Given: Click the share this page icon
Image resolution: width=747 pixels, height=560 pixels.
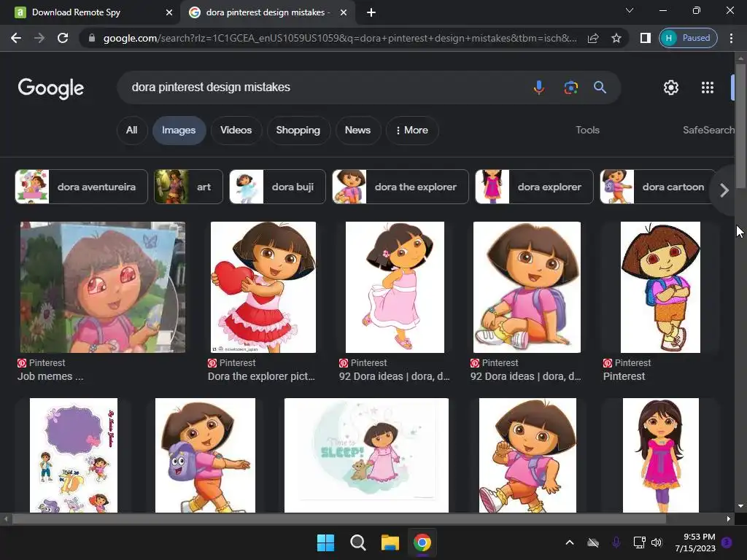Looking at the screenshot, I should click(593, 38).
